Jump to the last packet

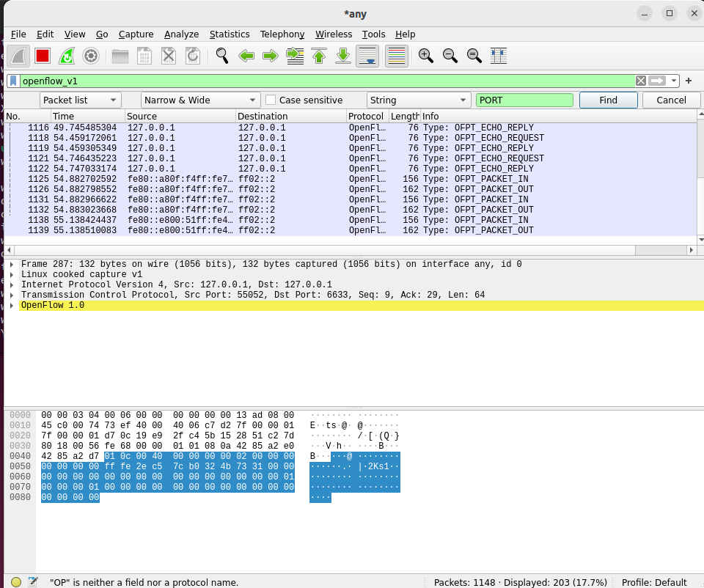[343, 56]
